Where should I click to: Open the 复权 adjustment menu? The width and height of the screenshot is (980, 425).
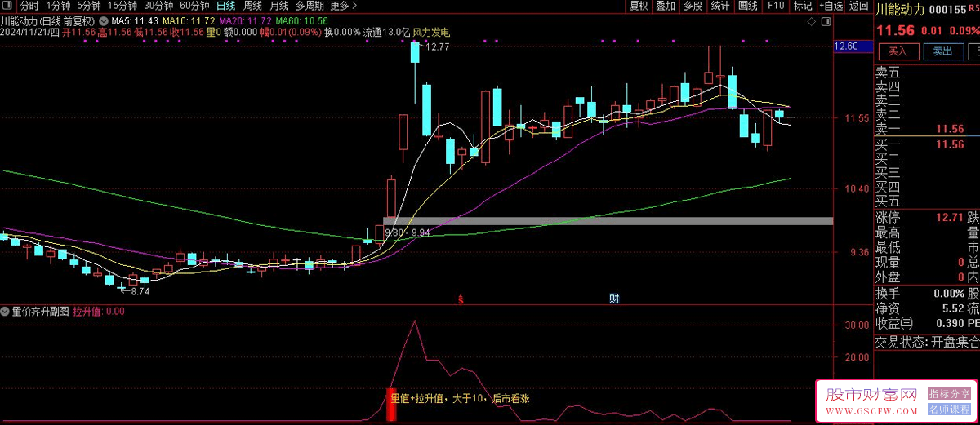[639, 6]
